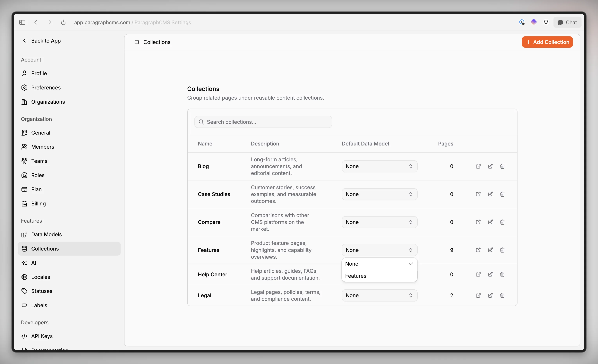Open Case Studies collection externally
The width and height of the screenshot is (598, 364).
(x=478, y=194)
